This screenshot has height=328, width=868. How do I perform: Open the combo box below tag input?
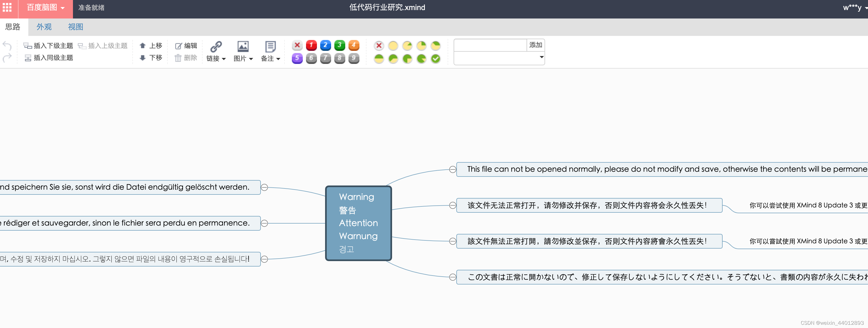499,58
